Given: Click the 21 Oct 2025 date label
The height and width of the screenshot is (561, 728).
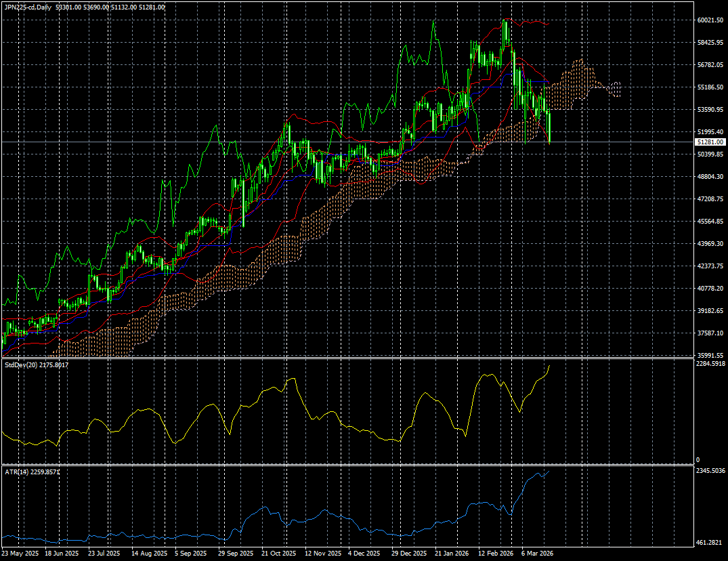Looking at the screenshot, I should (x=280, y=554).
